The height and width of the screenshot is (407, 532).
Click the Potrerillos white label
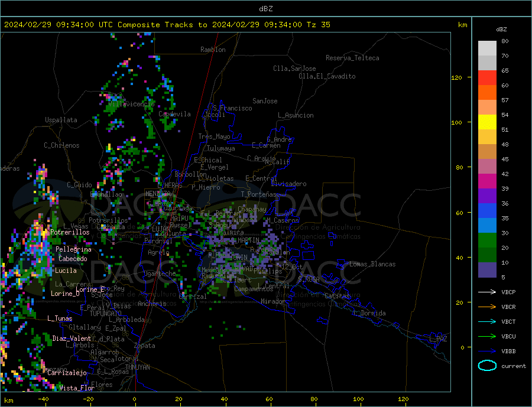click(x=70, y=232)
